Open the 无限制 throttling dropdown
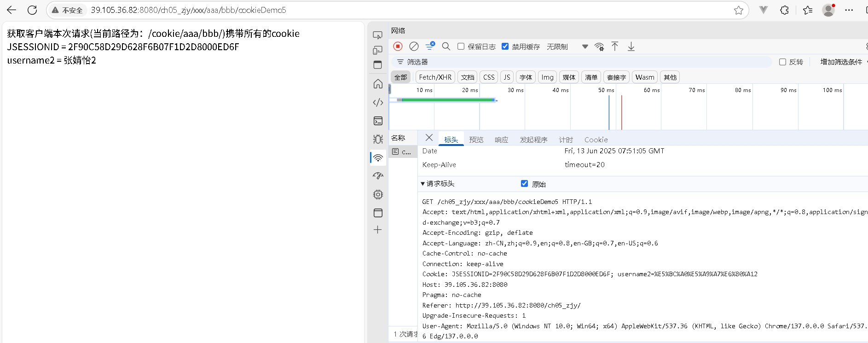Screen dimensions: 868x343 click(565, 47)
